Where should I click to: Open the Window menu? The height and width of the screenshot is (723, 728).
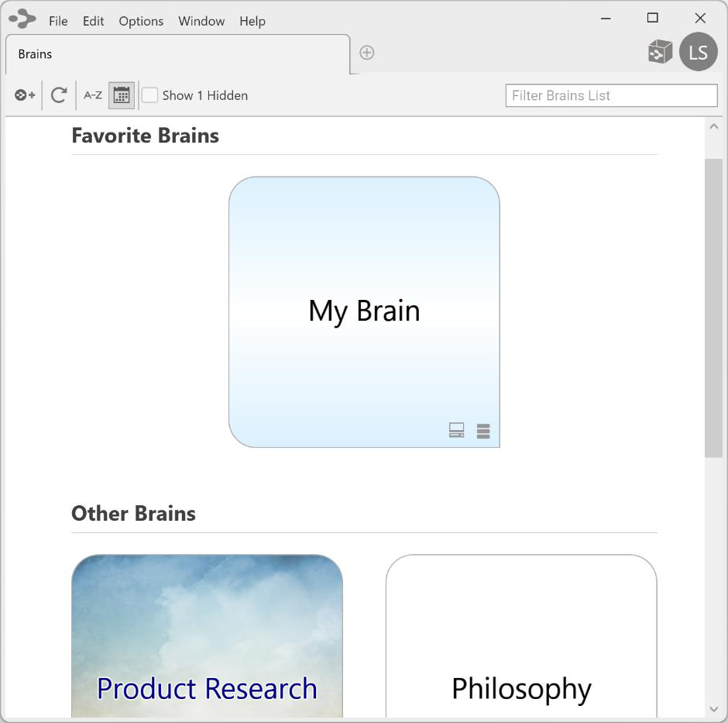(201, 21)
